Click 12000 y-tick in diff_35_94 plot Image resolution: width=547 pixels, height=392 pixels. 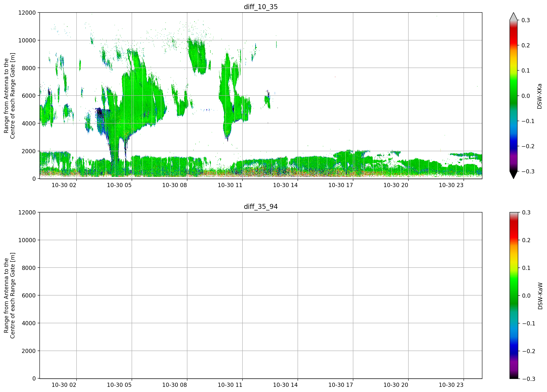pyautogui.click(x=27, y=212)
